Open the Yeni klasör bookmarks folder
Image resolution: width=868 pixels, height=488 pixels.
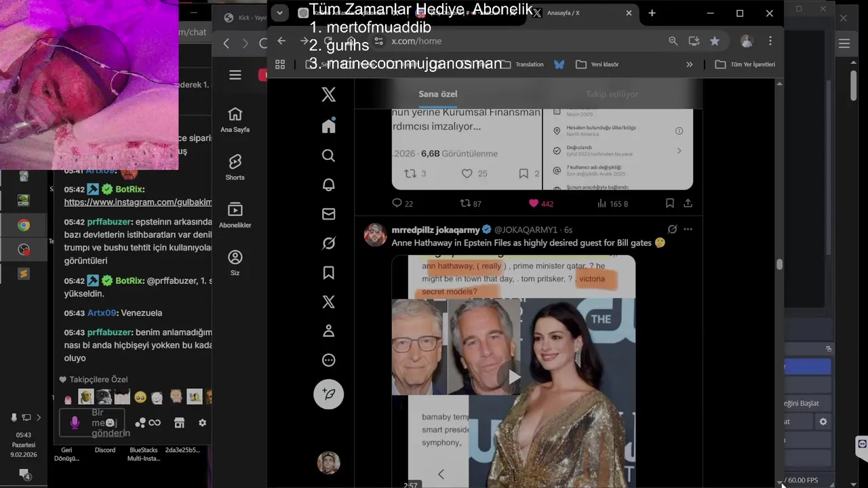(597, 64)
